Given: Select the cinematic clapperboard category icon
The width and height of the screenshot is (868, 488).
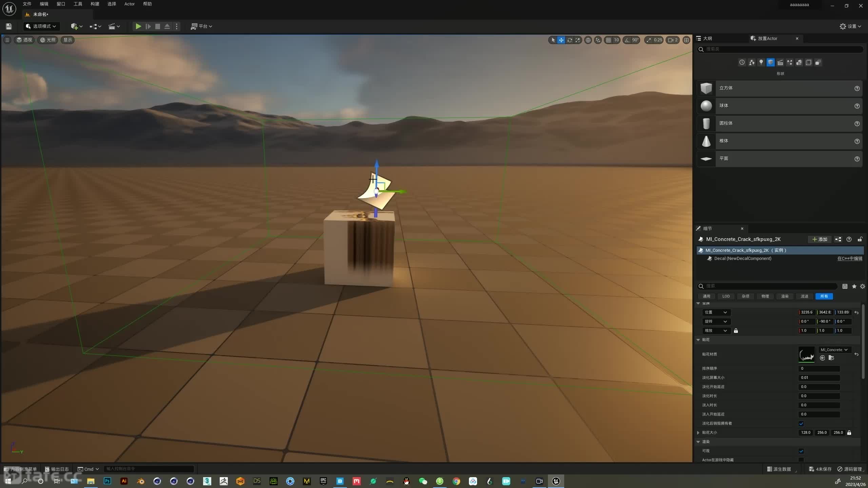Looking at the screenshot, I should pos(780,62).
